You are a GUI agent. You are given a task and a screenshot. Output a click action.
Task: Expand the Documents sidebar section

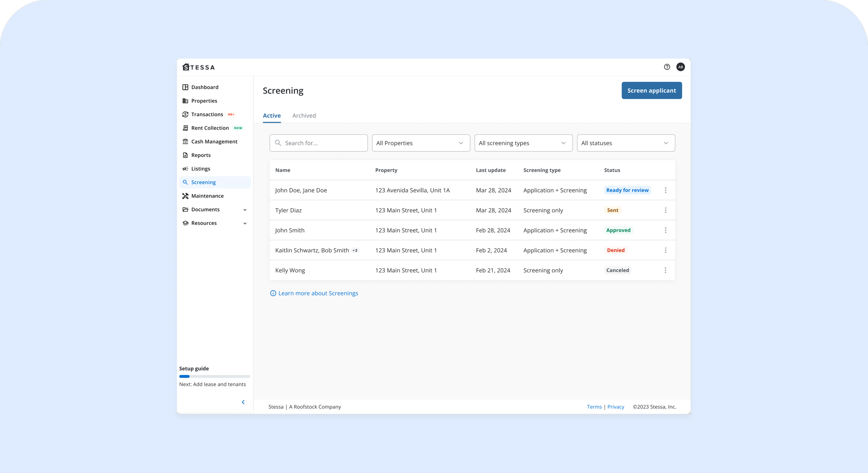point(245,210)
